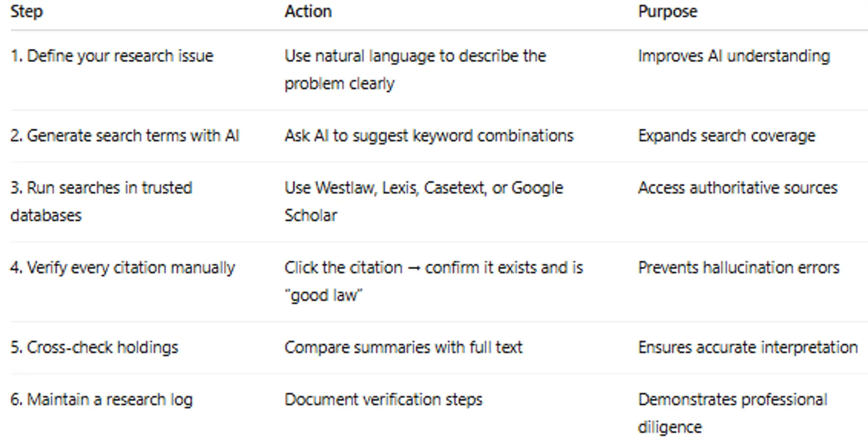The height and width of the screenshot is (445, 868).
Task: Click the 'Maintain a research log' step
Action: [x=102, y=400]
